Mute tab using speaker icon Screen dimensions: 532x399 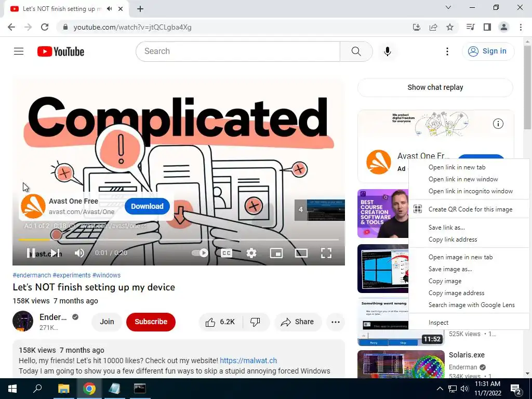(109, 9)
